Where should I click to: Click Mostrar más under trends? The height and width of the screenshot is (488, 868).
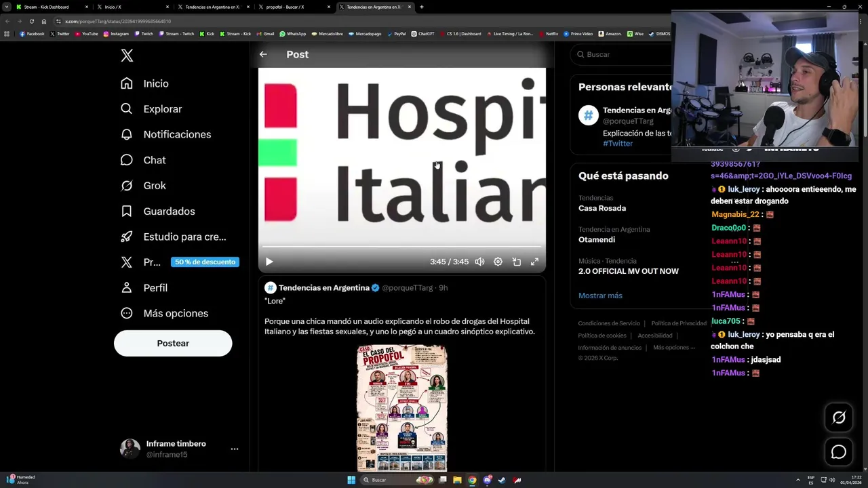pos(600,296)
